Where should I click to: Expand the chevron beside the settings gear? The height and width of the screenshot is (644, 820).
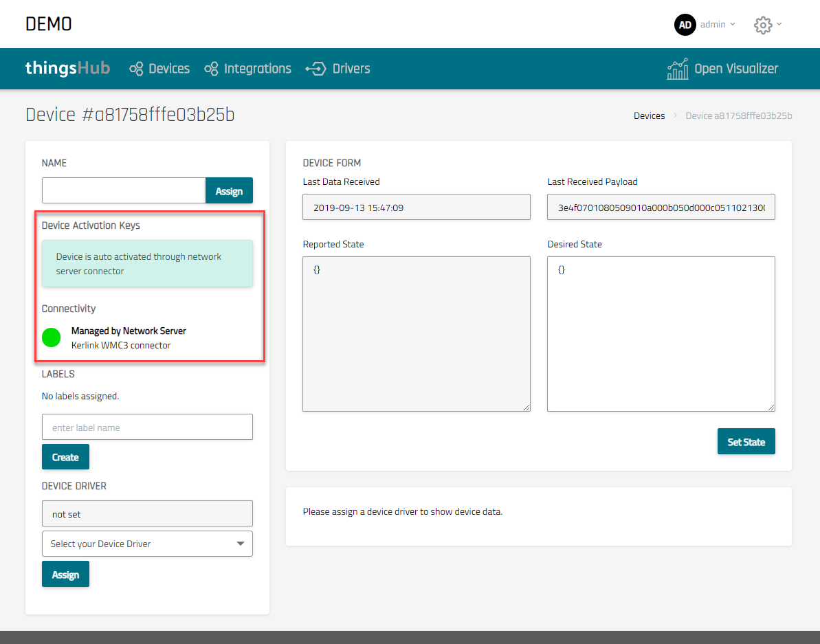click(x=779, y=25)
